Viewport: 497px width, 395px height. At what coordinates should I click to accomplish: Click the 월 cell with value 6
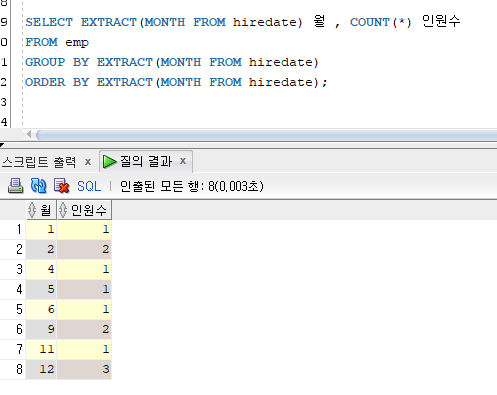pyautogui.click(x=41, y=309)
